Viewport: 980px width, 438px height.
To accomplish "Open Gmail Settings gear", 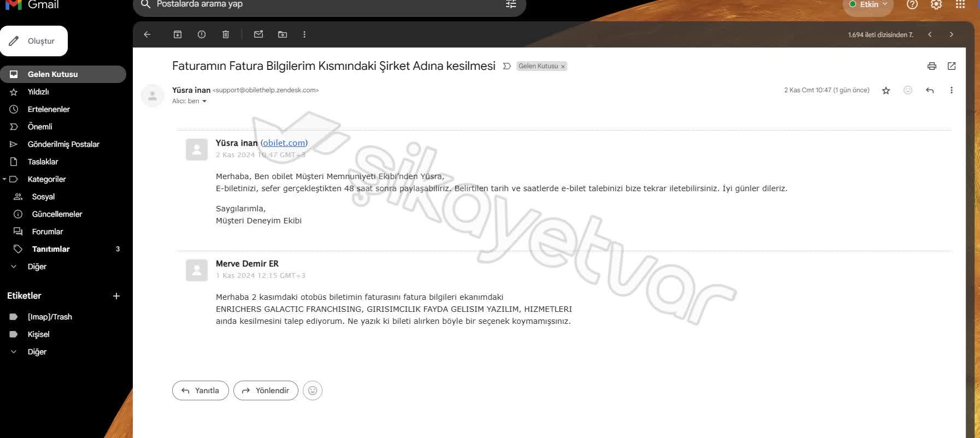I will [x=936, y=4].
